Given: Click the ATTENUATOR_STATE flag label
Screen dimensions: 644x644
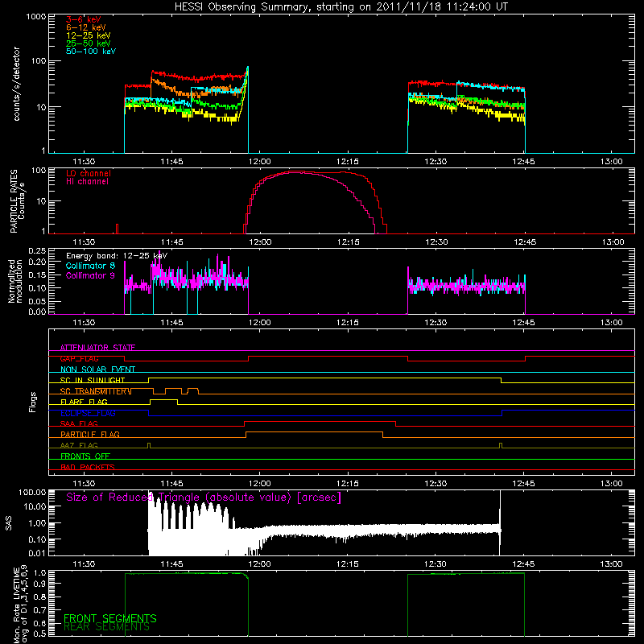Looking at the screenshot, I should pos(97,348).
